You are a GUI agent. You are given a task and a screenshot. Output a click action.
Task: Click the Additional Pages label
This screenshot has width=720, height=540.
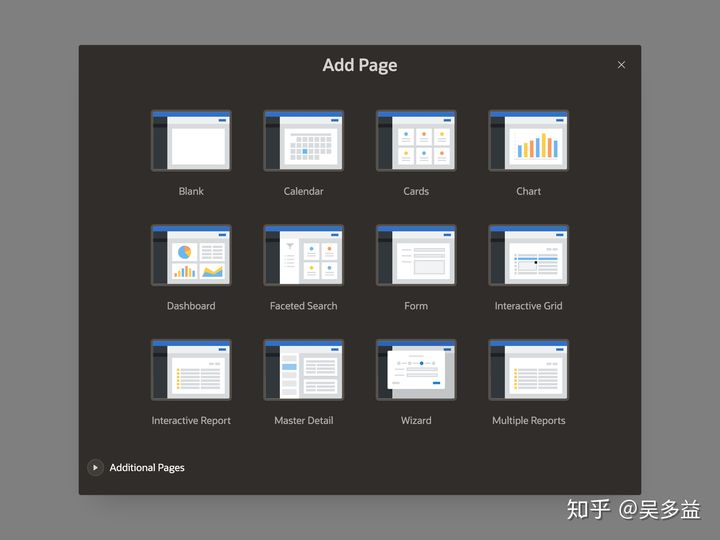click(x=147, y=467)
